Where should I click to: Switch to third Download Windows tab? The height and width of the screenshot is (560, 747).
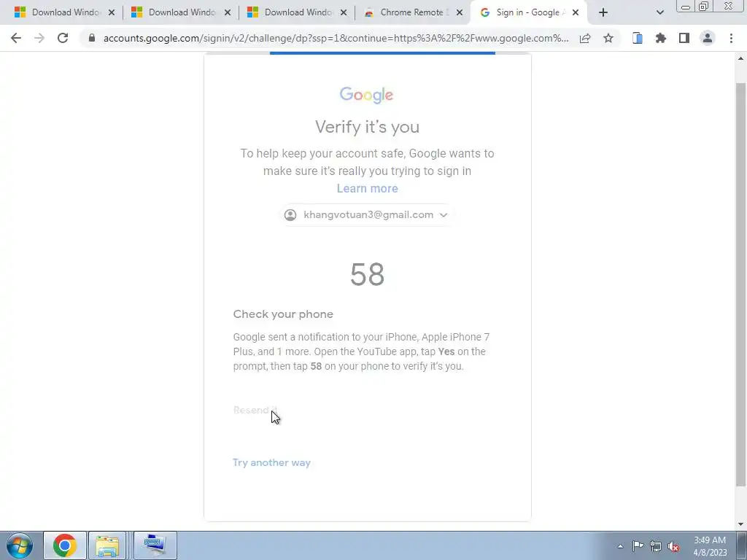coord(298,12)
